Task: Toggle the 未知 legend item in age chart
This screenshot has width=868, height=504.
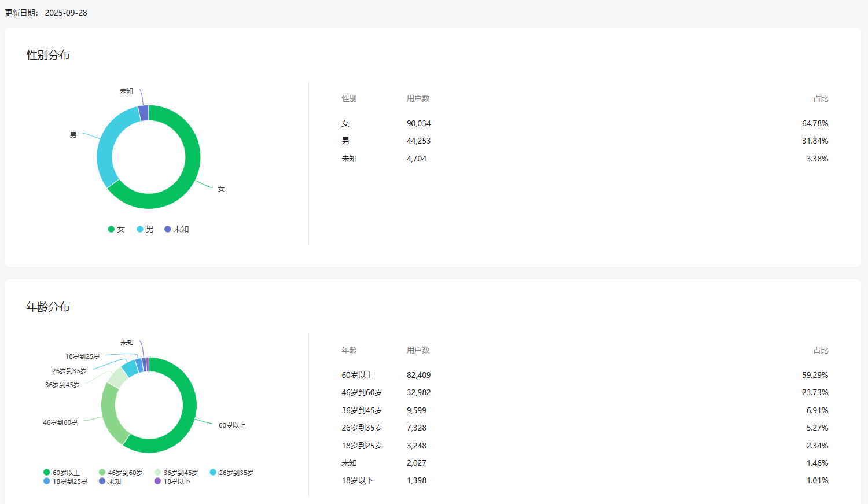Action: click(110, 481)
